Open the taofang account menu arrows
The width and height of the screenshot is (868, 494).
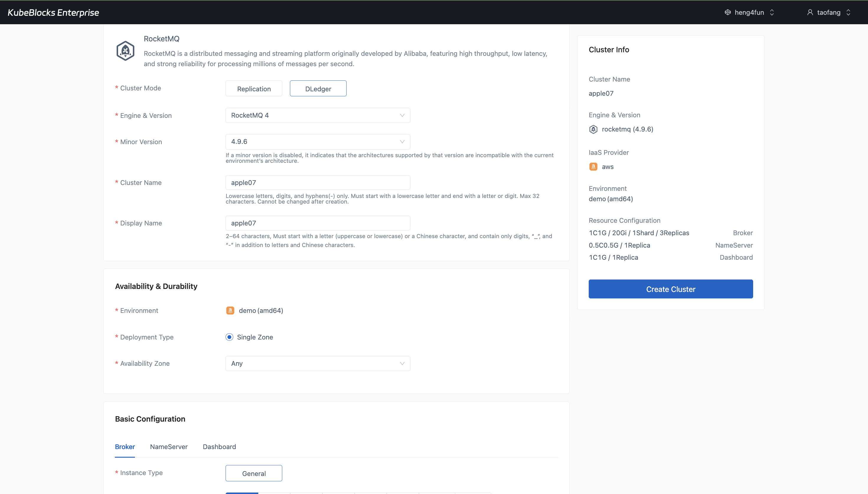click(848, 12)
